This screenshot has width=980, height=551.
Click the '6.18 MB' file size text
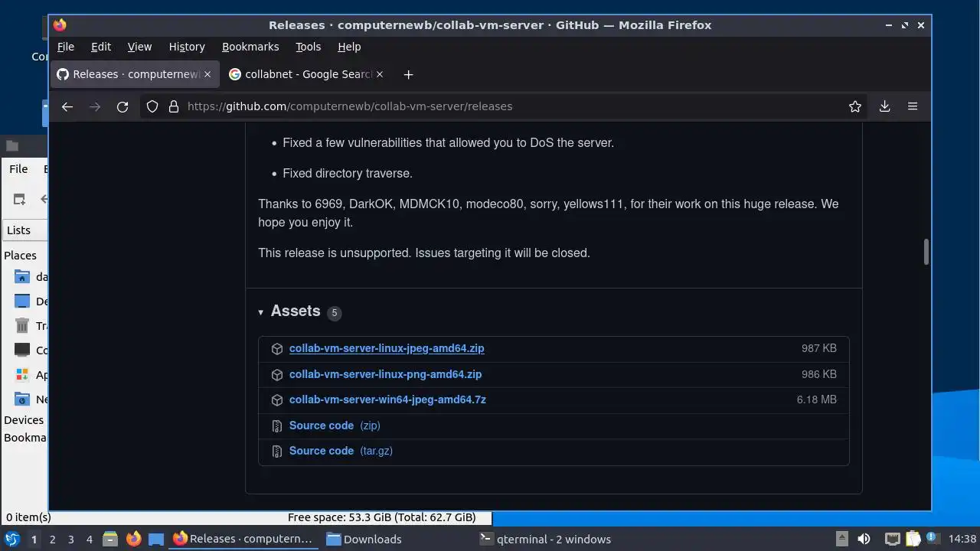point(817,399)
